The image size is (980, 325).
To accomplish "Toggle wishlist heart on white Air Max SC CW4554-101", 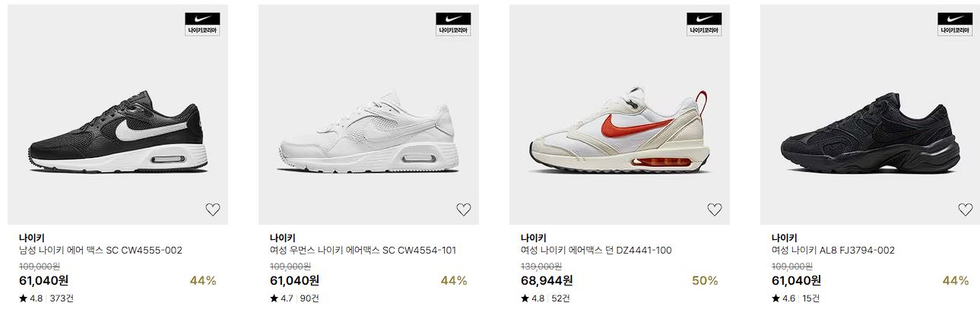I will (463, 210).
